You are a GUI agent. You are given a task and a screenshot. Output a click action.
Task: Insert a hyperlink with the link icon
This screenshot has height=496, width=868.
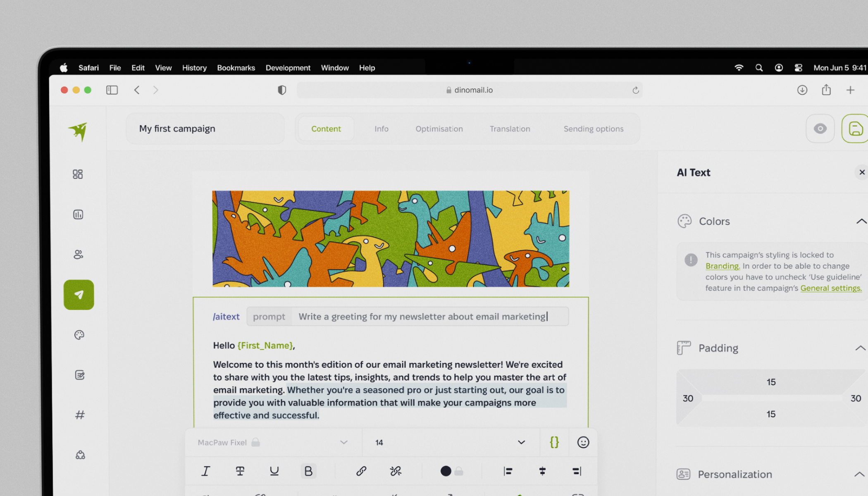[x=361, y=471]
